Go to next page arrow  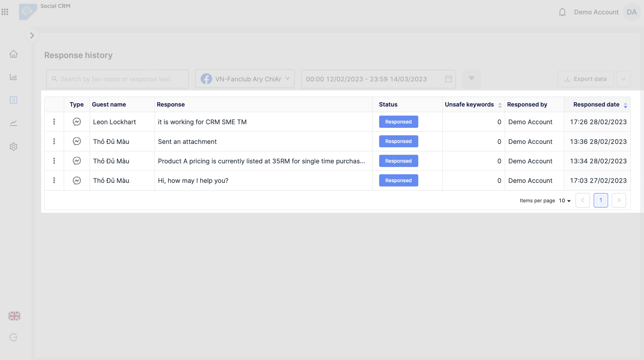(619, 200)
